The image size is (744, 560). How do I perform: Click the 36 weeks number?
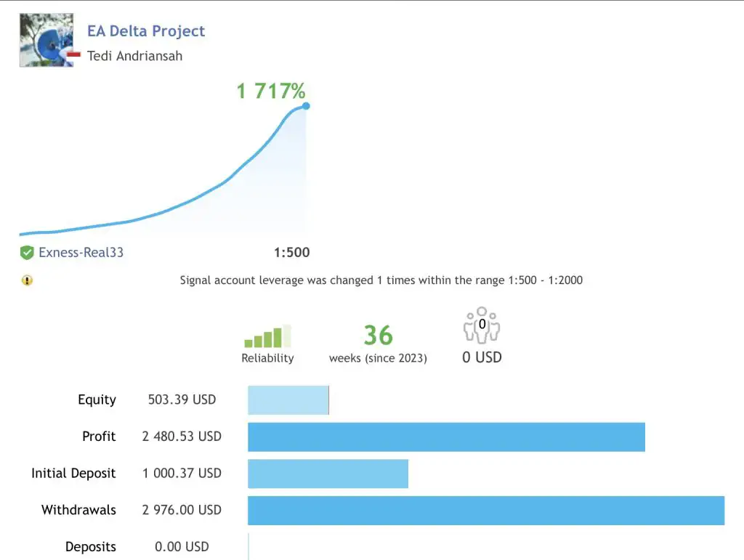pos(378,336)
